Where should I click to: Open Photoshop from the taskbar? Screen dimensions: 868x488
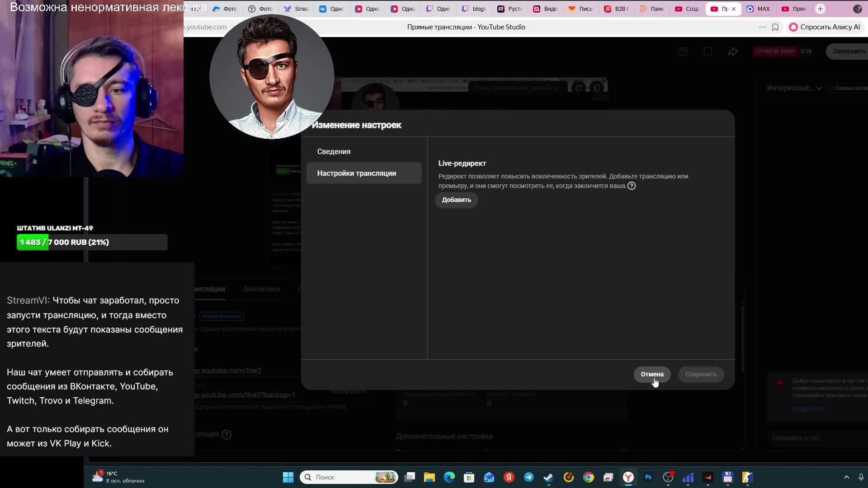(x=648, y=477)
